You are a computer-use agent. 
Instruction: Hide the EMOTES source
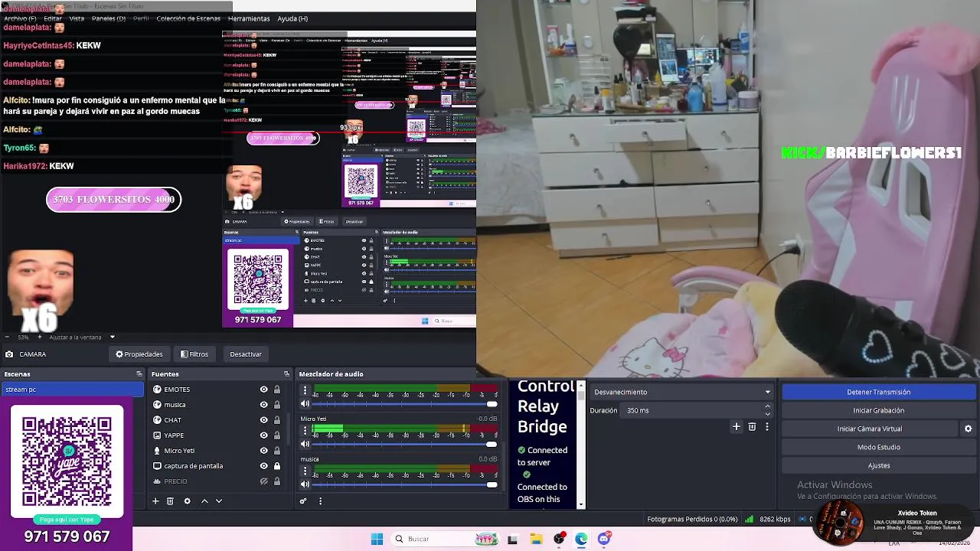[263, 390]
